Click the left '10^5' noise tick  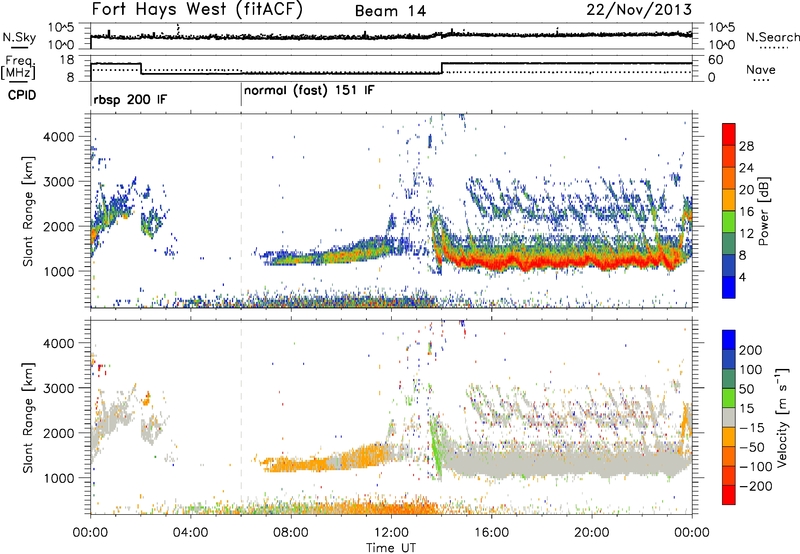pos(61,28)
